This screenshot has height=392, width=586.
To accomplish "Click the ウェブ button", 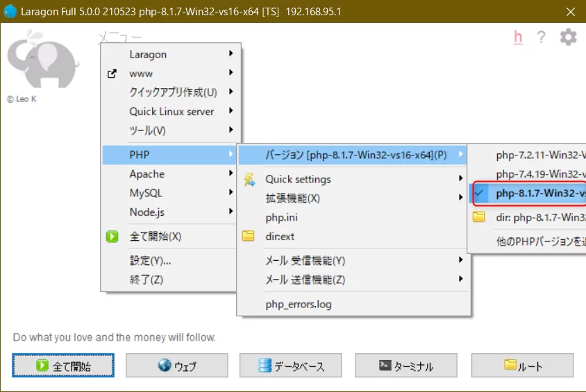I will [177, 366].
